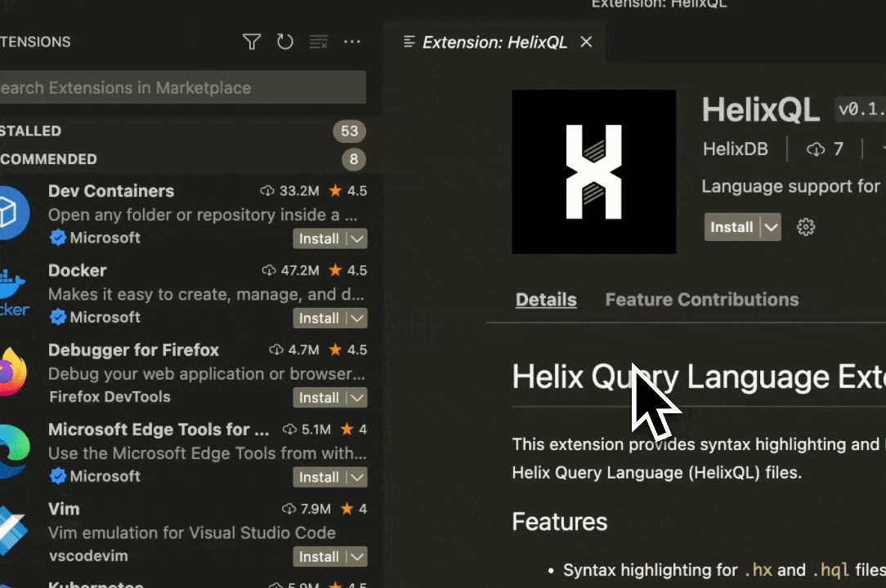Click the Microsoft Edge Tools icon

tap(14, 452)
